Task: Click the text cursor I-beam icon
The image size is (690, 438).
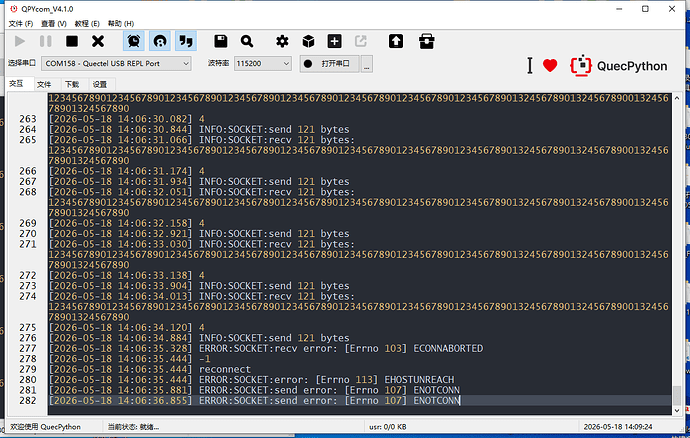Action: tap(530, 66)
